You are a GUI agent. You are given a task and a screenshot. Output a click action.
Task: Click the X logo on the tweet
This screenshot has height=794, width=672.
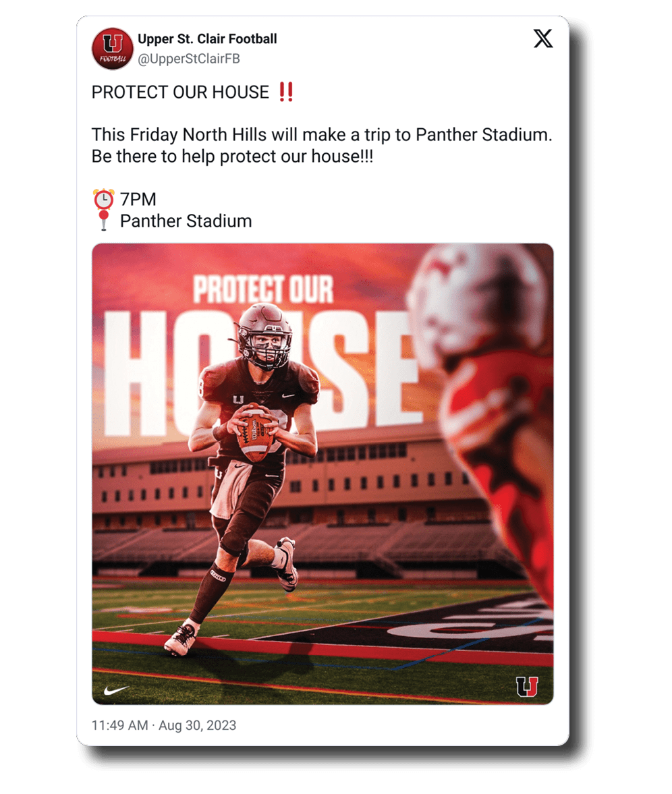543,39
